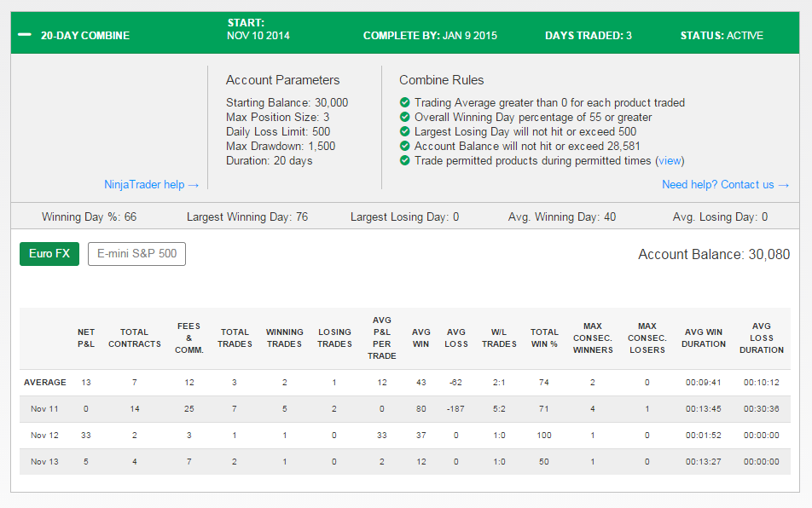Open the NinjaTrader help link
The height and width of the screenshot is (508, 812).
point(151,185)
